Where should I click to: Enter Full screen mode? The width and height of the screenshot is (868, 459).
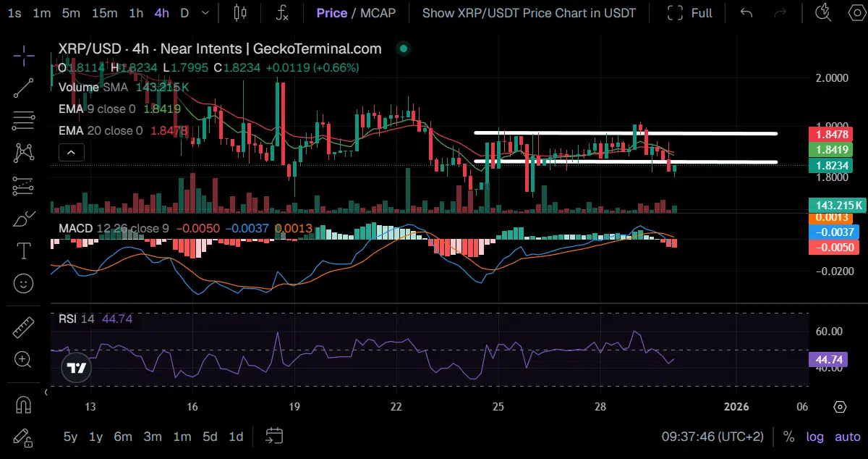pos(690,13)
